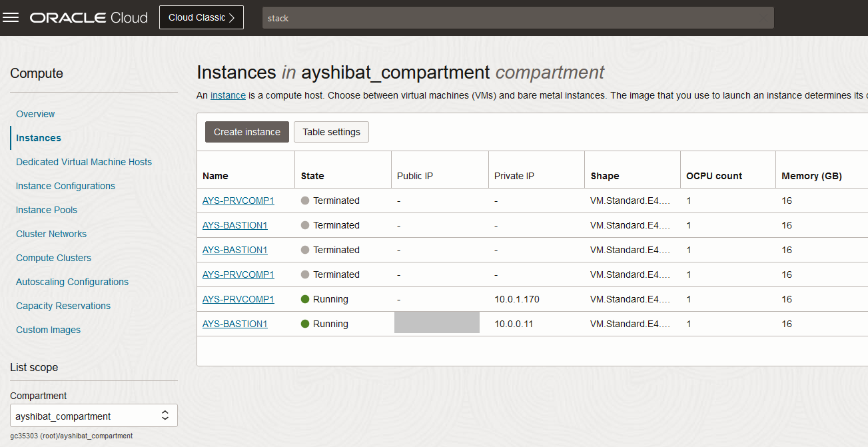Open the hamburger navigation menu
868x447 pixels.
tap(11, 18)
